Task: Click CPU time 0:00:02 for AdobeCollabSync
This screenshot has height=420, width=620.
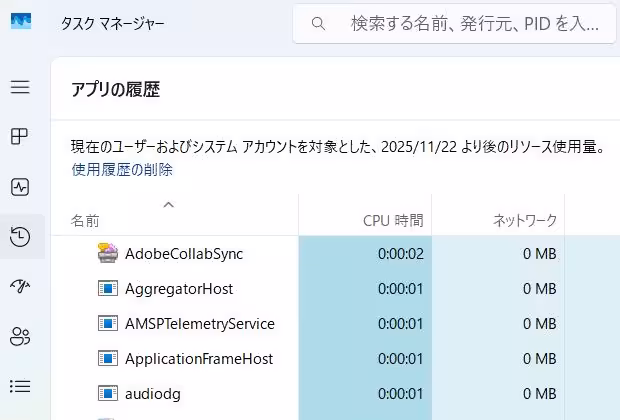Action: [401, 254]
